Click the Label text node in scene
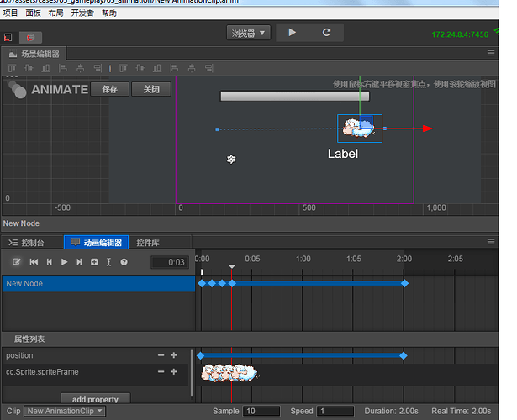The height and width of the screenshot is (420, 517). 343,154
